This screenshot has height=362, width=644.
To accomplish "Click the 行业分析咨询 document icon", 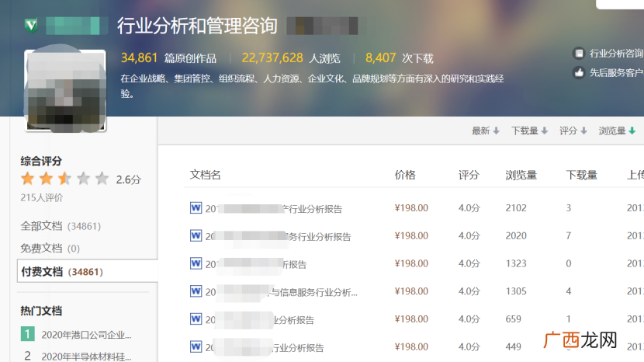I will 579,54.
